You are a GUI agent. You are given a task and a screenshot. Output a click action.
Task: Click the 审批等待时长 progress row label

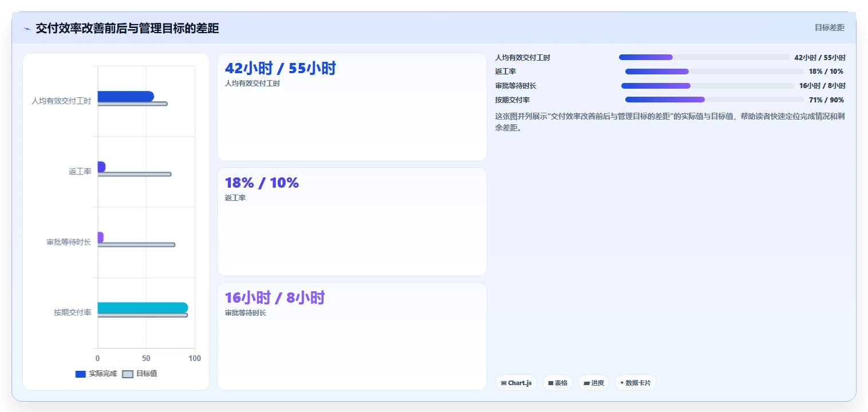[x=516, y=86]
